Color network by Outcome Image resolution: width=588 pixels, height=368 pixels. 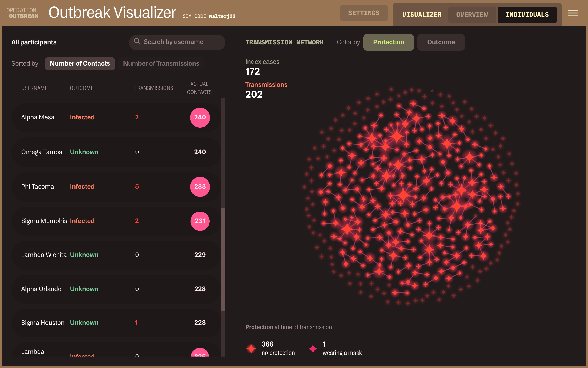[441, 42]
